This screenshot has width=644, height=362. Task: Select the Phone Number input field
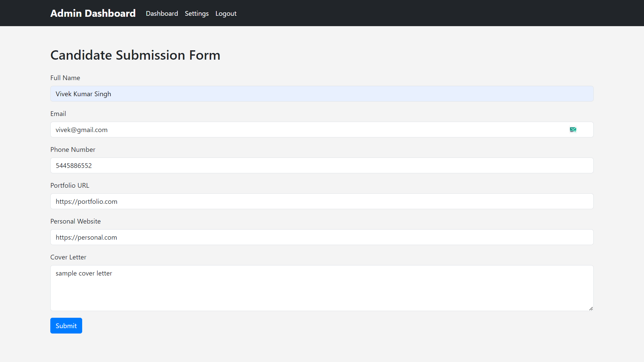click(x=321, y=166)
